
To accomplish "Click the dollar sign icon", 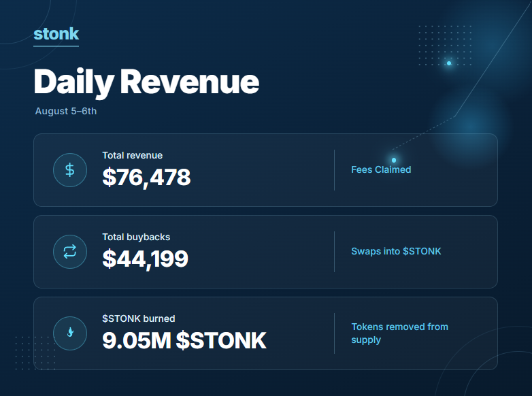I will [x=70, y=170].
